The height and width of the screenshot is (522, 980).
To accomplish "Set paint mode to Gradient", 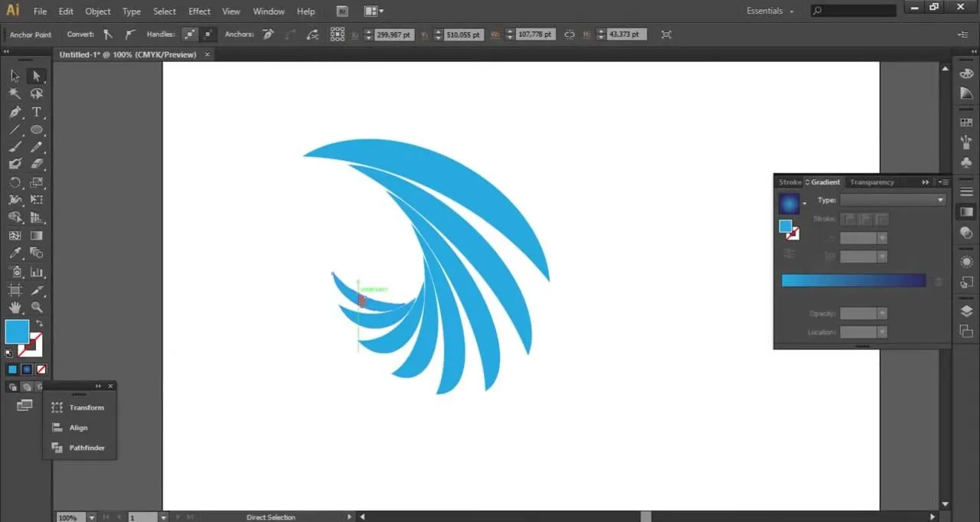I will [27, 370].
